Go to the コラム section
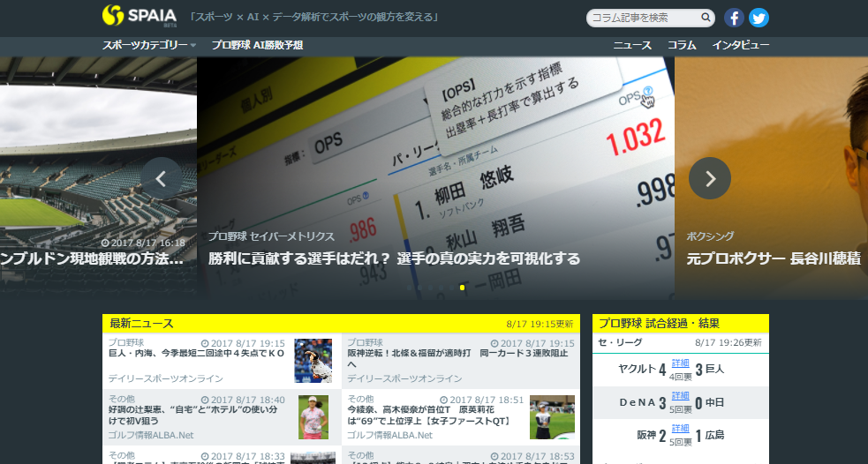 tap(682, 45)
